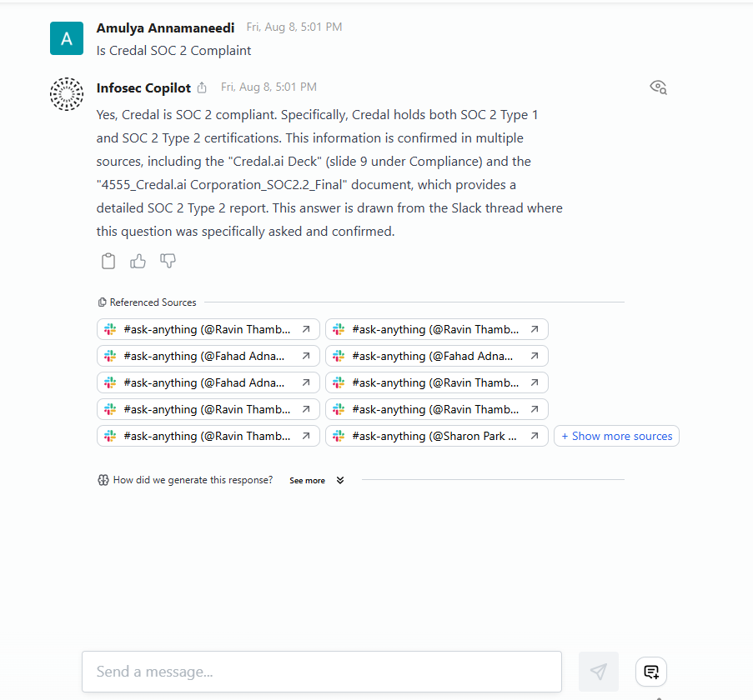Give the response a thumbs up
The width and height of the screenshot is (753, 700).
pos(138,261)
